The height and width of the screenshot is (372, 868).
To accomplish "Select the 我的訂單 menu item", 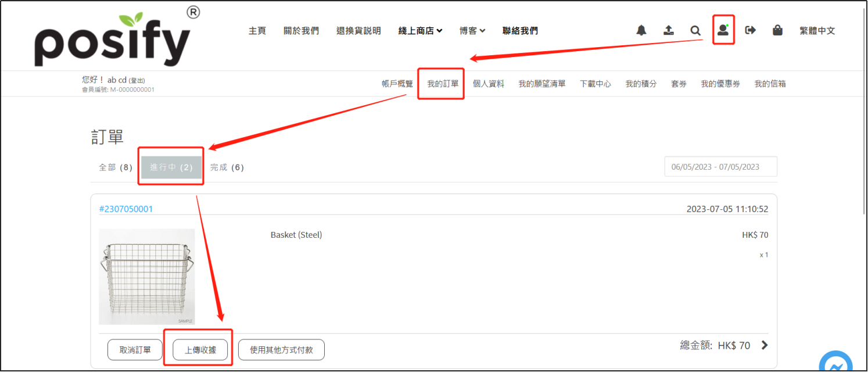I will click(443, 84).
